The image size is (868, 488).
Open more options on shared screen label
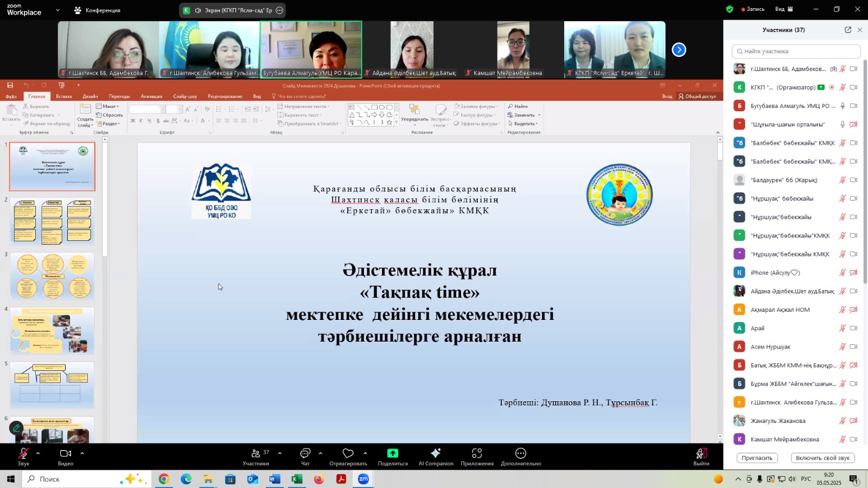pyautogui.click(x=279, y=10)
